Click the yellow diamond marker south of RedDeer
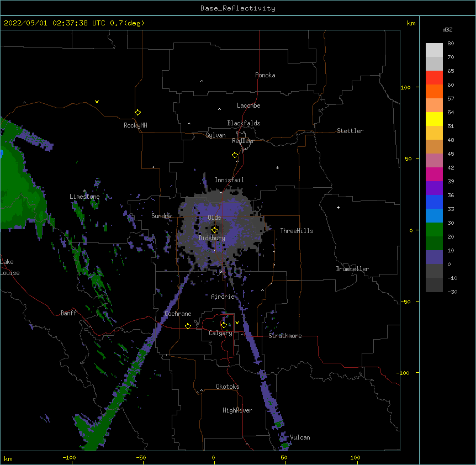 point(235,155)
